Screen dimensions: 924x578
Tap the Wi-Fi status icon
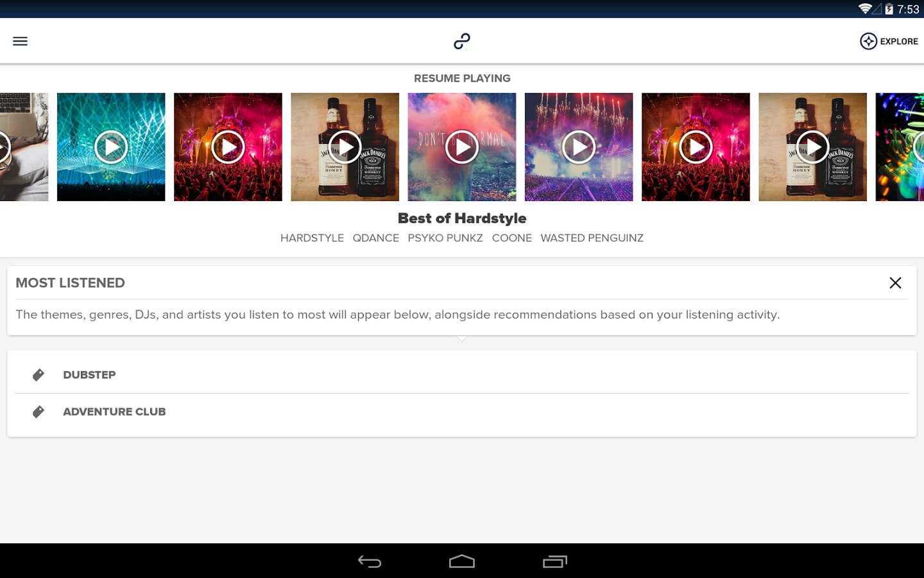click(865, 9)
